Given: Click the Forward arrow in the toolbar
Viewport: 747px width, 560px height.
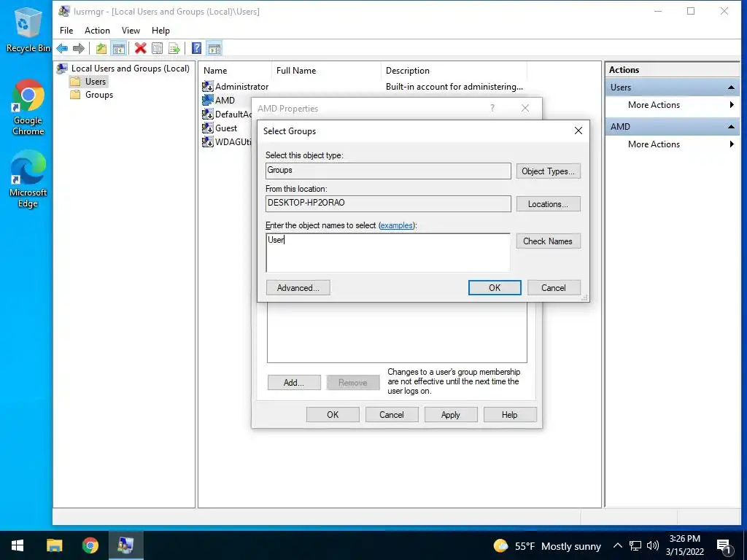Looking at the screenshot, I should (x=79, y=48).
